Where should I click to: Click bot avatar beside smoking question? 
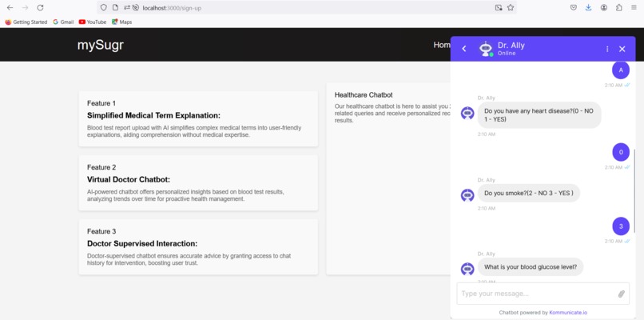(467, 195)
